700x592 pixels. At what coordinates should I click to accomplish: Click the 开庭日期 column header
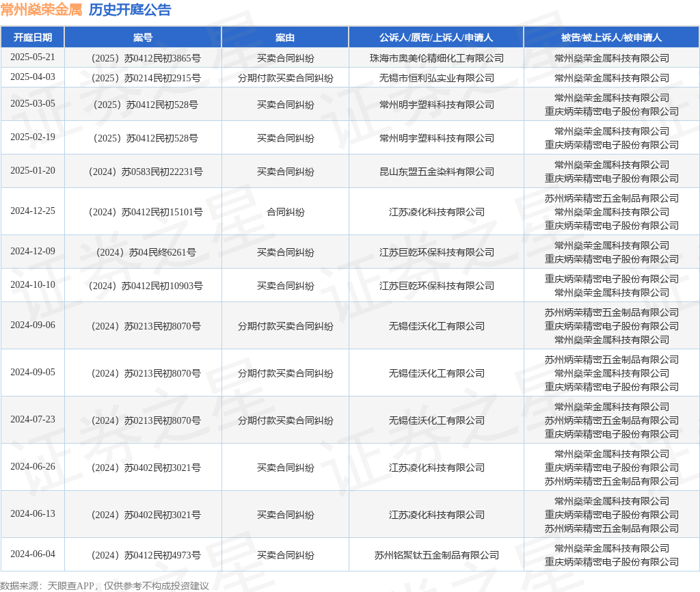click(33, 38)
